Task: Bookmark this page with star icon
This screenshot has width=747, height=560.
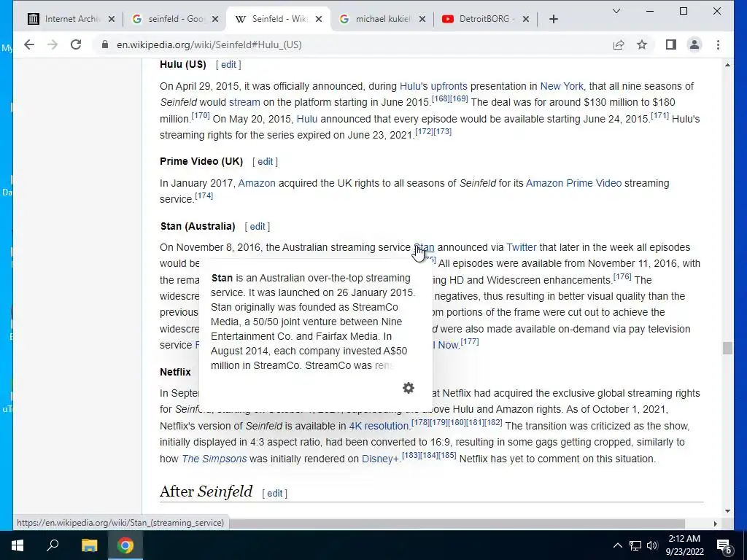Action: coord(642,44)
